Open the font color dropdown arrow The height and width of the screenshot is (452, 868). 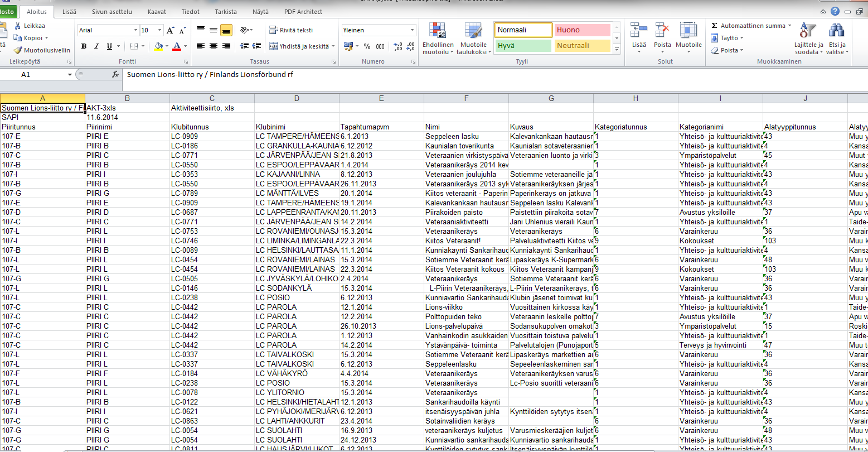click(185, 46)
